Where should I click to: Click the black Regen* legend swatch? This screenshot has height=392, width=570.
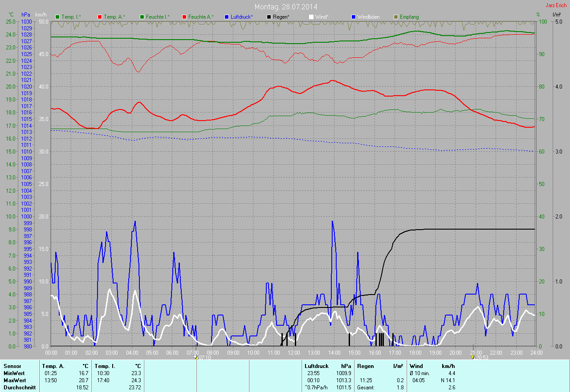coord(269,17)
